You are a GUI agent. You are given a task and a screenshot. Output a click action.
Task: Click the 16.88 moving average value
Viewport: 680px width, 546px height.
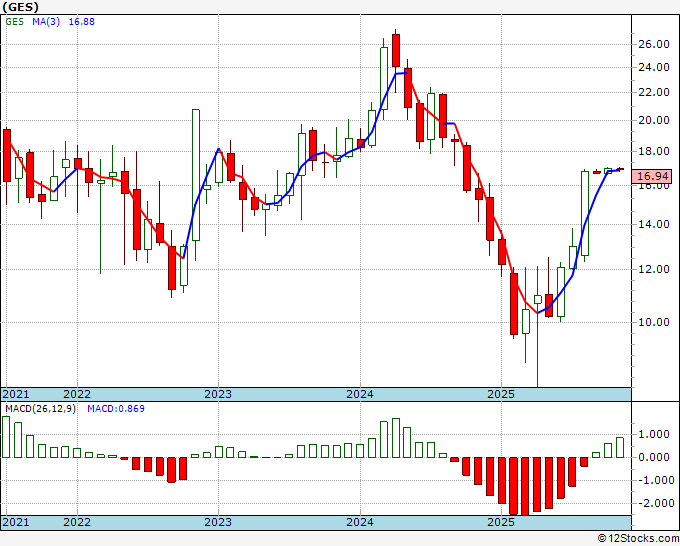[82, 22]
